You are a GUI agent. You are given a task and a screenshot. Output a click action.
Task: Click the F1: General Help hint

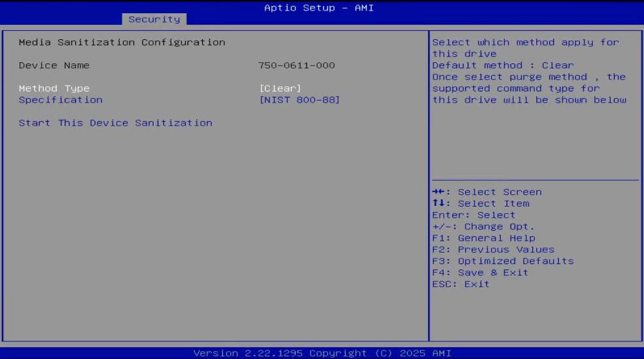[x=483, y=238]
